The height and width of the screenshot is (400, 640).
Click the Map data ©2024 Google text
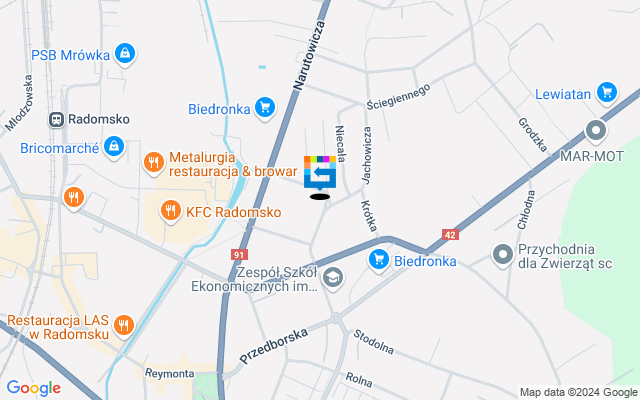point(578,393)
